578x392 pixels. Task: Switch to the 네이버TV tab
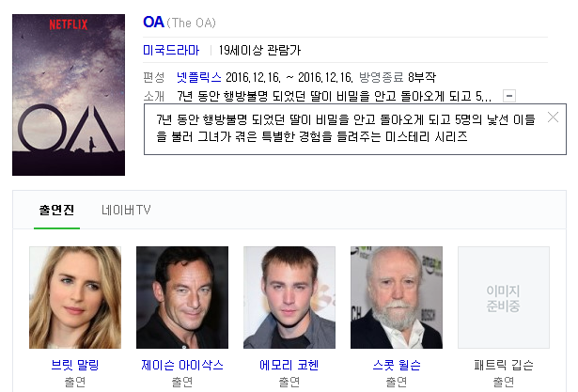[x=126, y=211]
